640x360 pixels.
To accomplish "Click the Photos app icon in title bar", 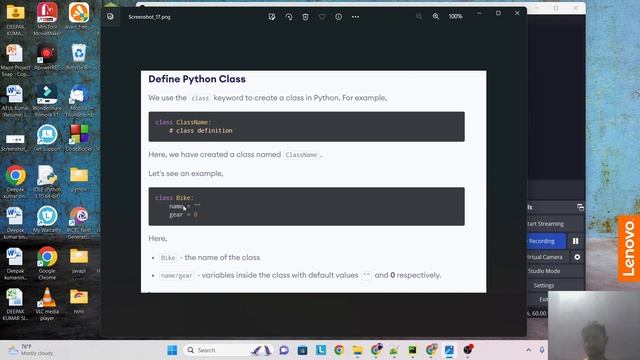I will (110, 16).
